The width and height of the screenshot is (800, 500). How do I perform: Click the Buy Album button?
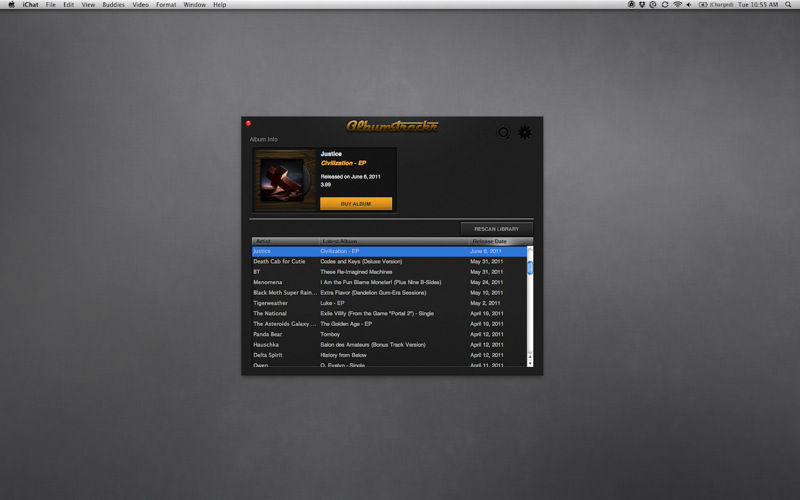[356, 204]
